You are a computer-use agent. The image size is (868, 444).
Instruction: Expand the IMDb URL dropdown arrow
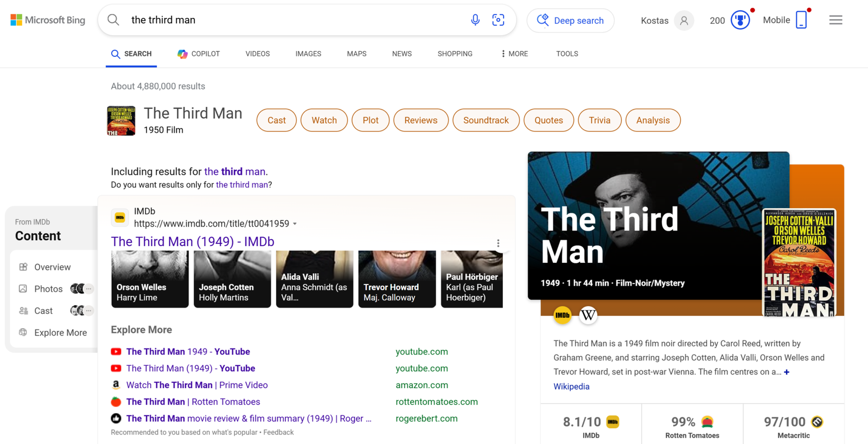click(295, 224)
